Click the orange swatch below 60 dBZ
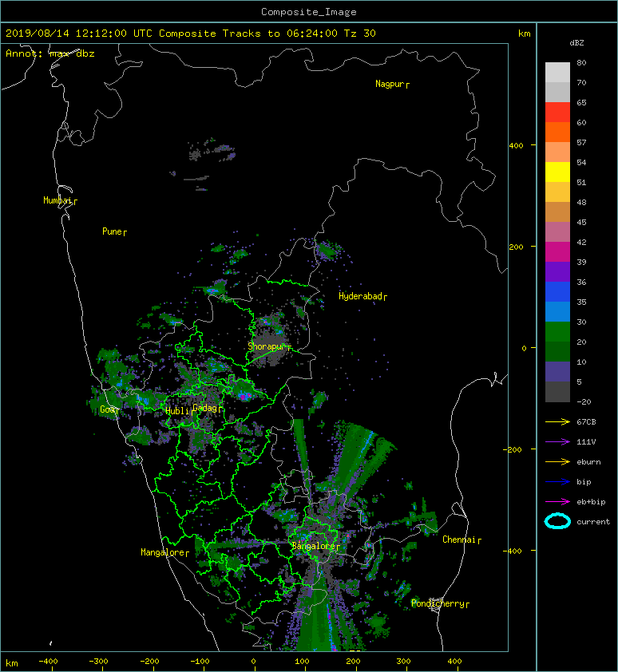This screenshot has width=618, height=672. click(557, 132)
